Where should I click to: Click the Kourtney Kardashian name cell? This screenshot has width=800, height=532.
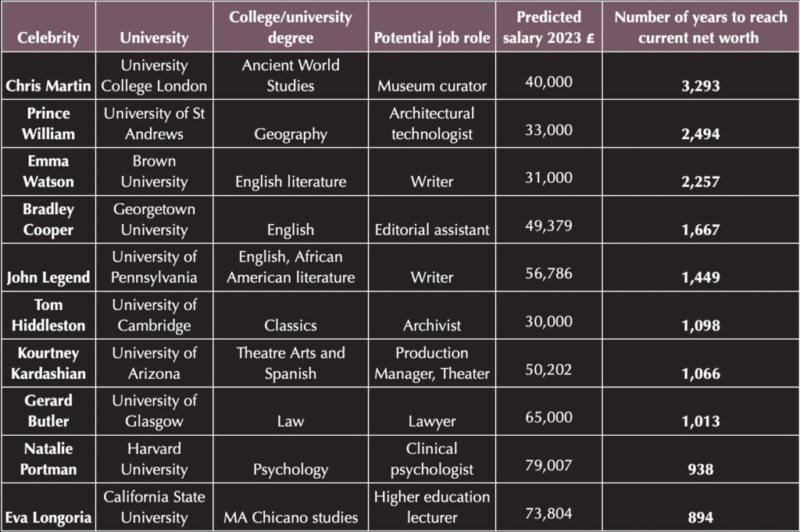49,362
